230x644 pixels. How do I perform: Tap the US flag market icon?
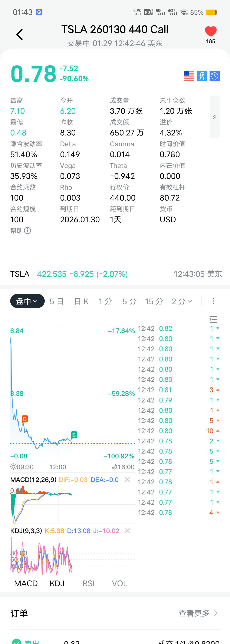coord(189,76)
